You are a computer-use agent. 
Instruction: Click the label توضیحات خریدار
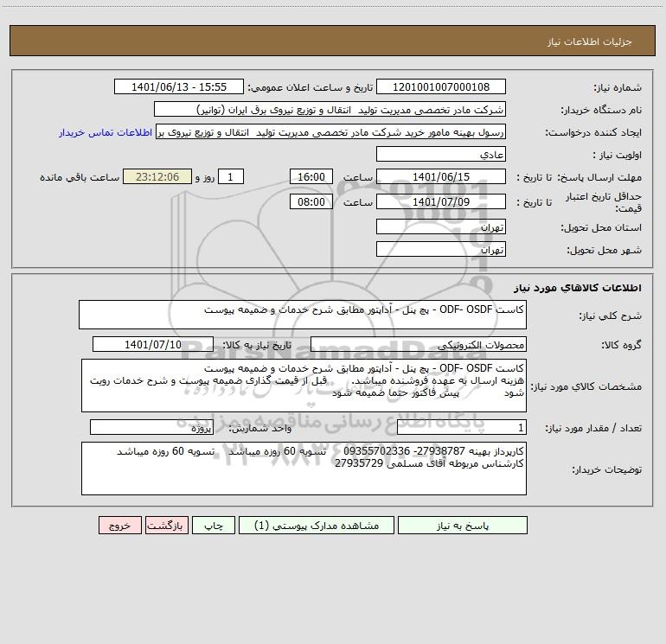click(x=606, y=469)
